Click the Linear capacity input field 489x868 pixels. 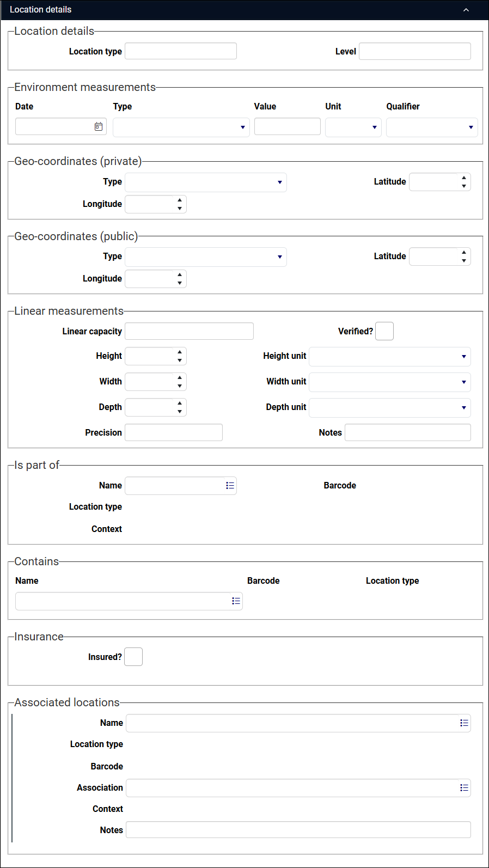(190, 331)
